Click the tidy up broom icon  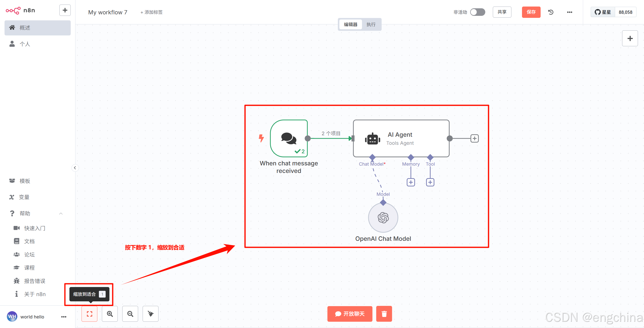(x=150, y=314)
